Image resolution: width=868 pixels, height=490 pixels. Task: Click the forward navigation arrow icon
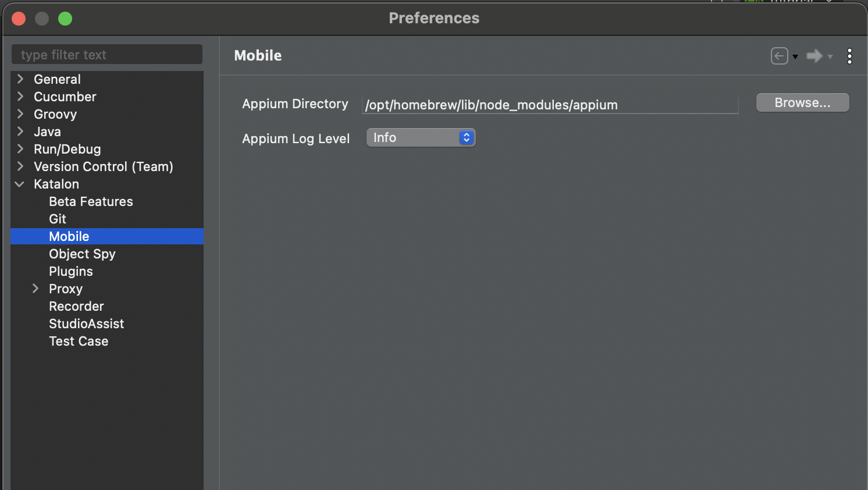coord(814,56)
